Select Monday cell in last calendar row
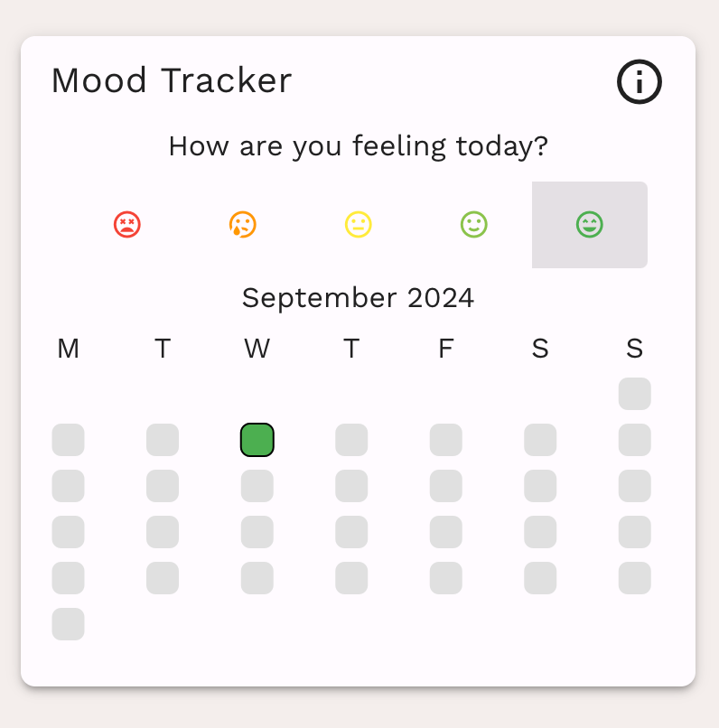 click(x=69, y=624)
